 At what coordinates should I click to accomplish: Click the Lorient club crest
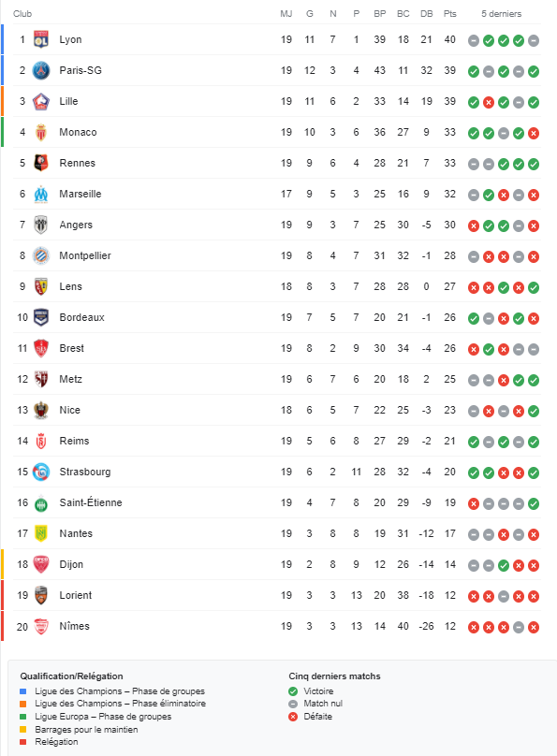(x=41, y=595)
